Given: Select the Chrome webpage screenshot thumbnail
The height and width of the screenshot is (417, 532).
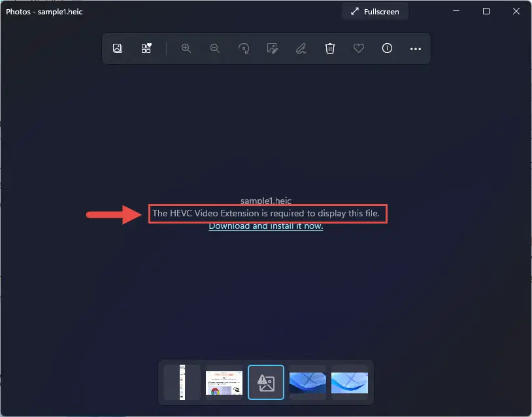Looking at the screenshot, I should [x=224, y=382].
